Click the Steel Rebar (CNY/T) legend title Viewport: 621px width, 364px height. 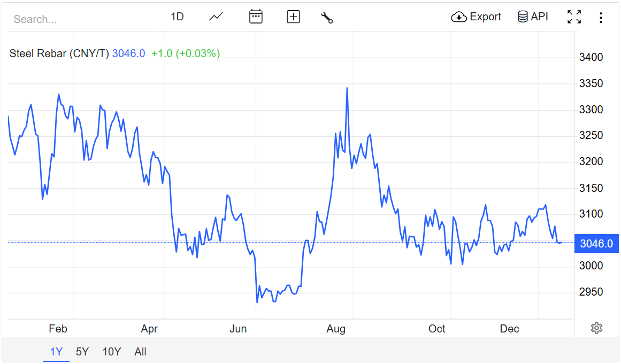[x=59, y=53]
